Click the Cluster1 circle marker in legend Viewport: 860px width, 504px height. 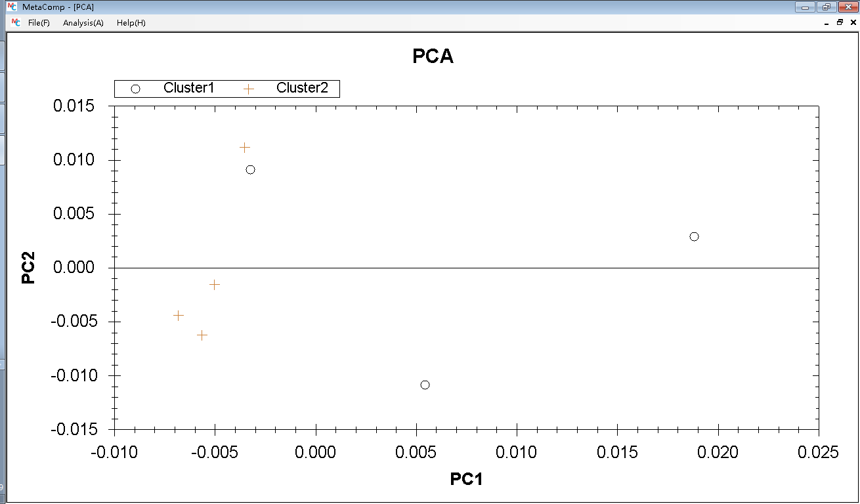[x=136, y=89]
